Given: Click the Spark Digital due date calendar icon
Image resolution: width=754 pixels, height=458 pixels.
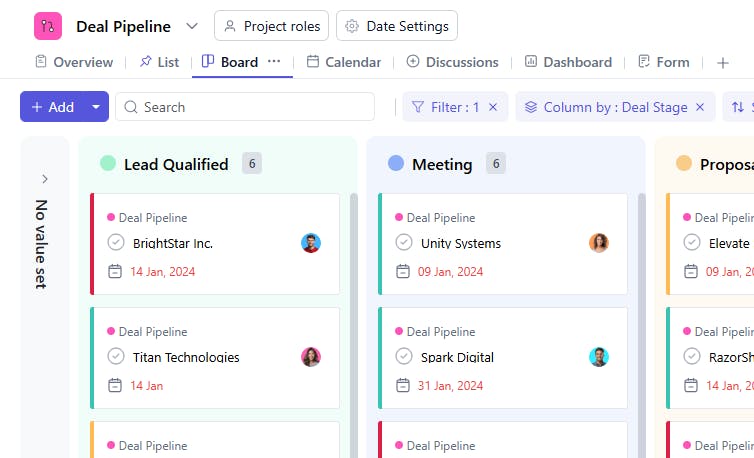Looking at the screenshot, I should click(x=403, y=385).
